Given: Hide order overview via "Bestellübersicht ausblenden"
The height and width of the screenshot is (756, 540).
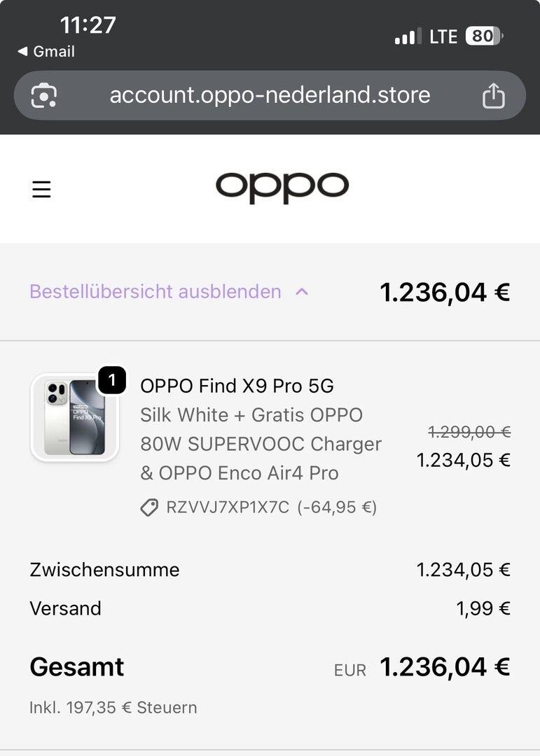Looking at the screenshot, I should 155,292.
